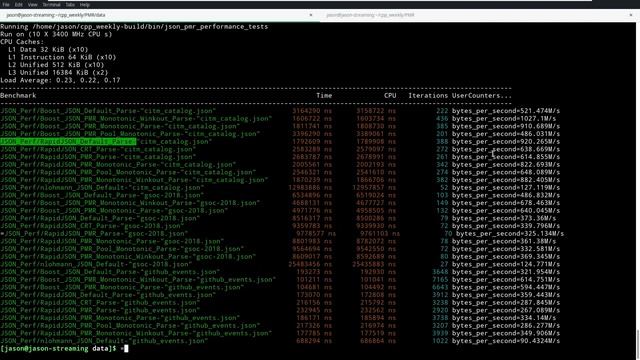This screenshot has height=360, width=640.
Task: Click the highlighted RapidJSON_Default_Parse citm_catalog entry
Action: click(68, 142)
